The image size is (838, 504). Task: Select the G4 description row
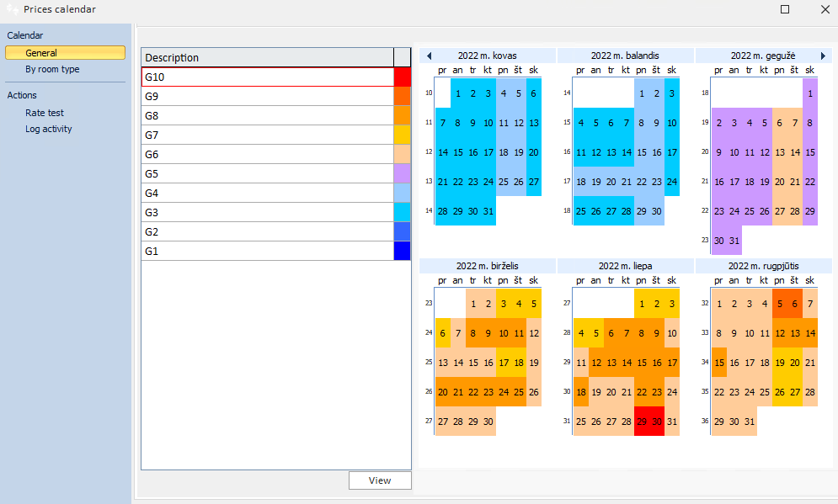[x=268, y=193]
